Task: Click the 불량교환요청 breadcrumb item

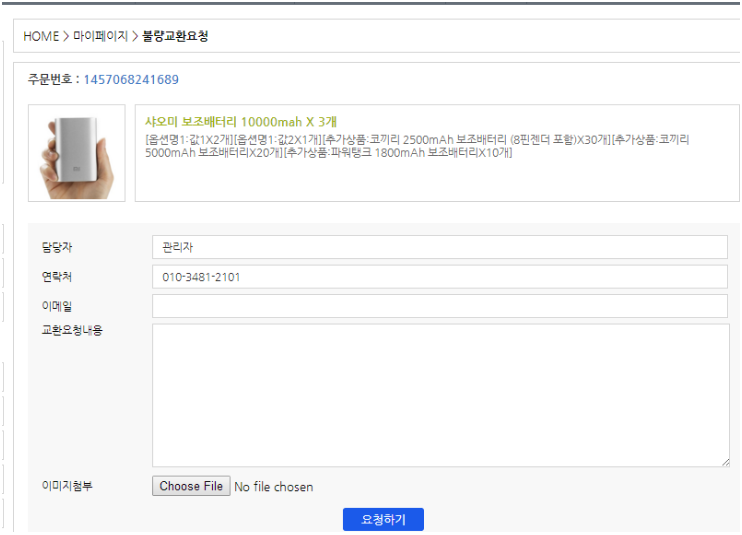Action: click(x=175, y=36)
